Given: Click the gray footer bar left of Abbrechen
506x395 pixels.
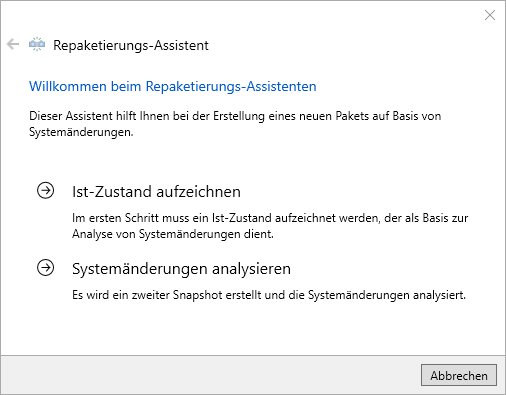Looking at the screenshot, I should click(210, 375).
